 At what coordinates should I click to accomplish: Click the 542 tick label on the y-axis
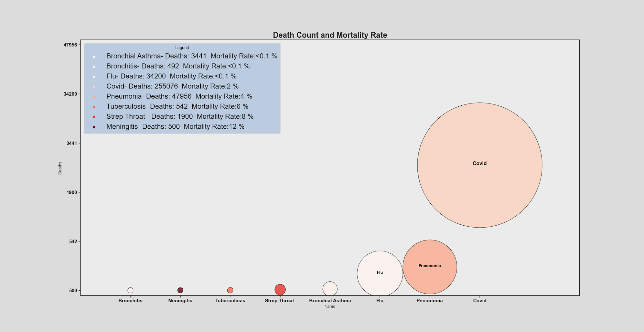73,241
